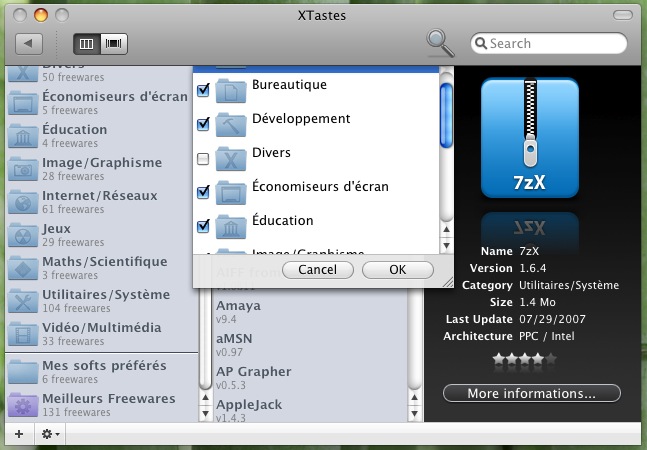The width and height of the screenshot is (647, 450).
Task: Click the add plus button
Action: pos(19,435)
